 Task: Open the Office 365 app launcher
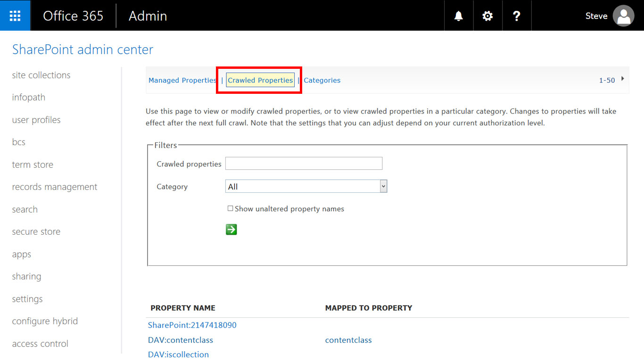[15, 16]
